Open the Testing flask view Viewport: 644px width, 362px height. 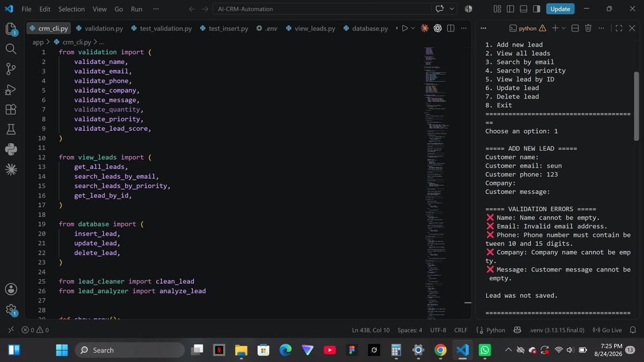point(11,129)
